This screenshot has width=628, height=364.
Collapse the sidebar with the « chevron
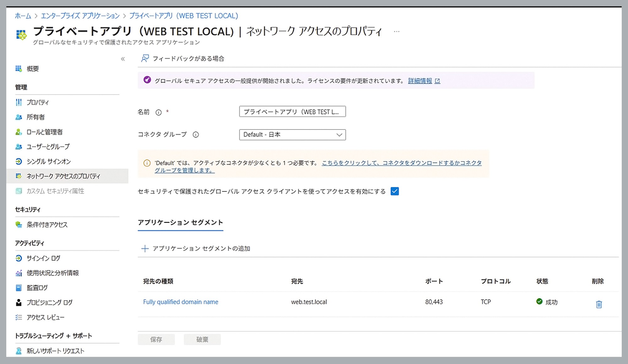pyautogui.click(x=123, y=59)
